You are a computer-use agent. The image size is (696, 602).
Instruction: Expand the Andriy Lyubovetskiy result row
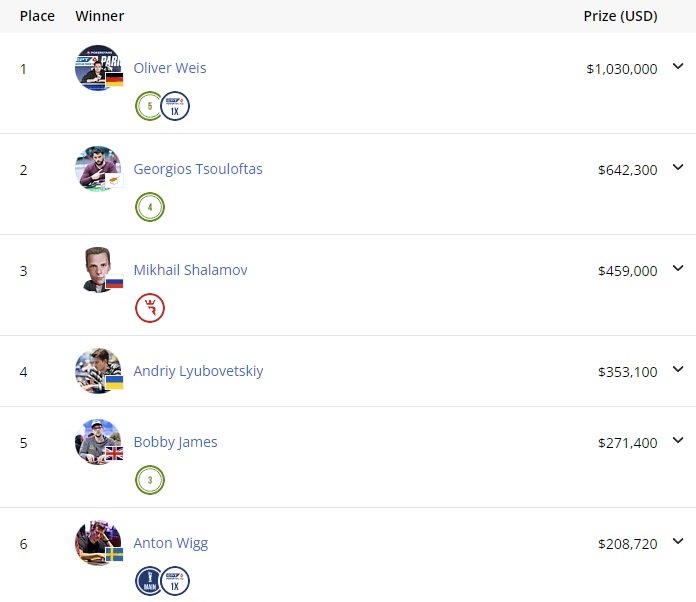[679, 370]
